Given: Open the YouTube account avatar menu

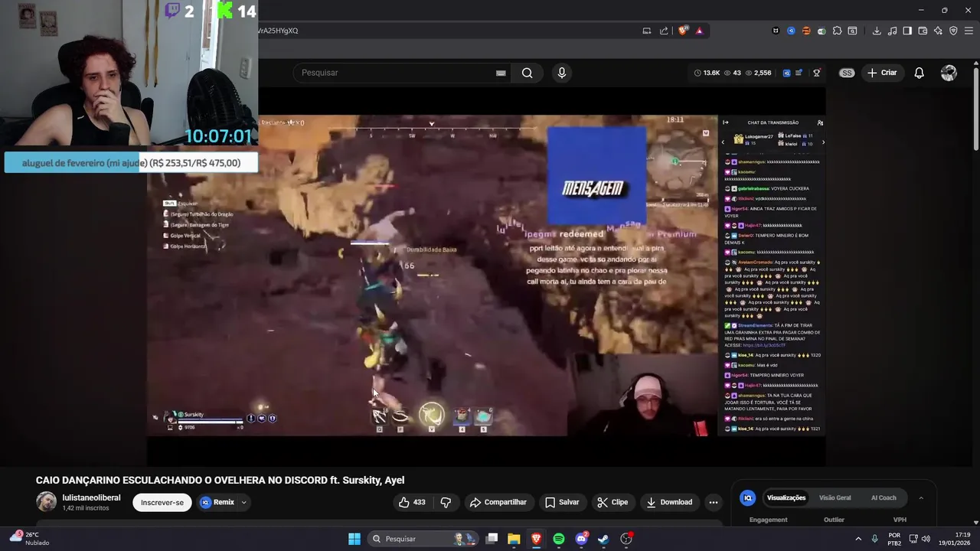Looking at the screenshot, I should (x=949, y=73).
